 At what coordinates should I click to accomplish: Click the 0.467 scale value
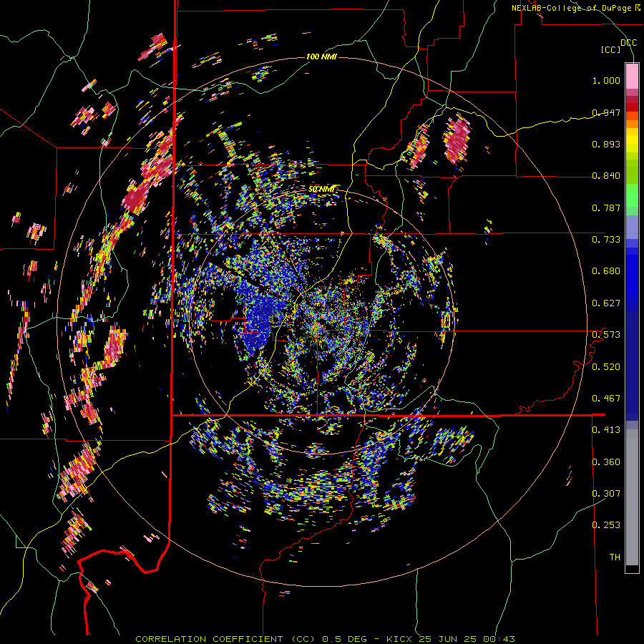pos(606,399)
